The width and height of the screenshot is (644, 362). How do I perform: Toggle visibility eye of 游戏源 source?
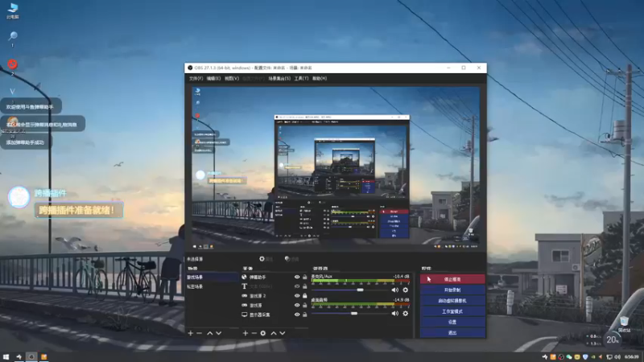[x=297, y=306]
